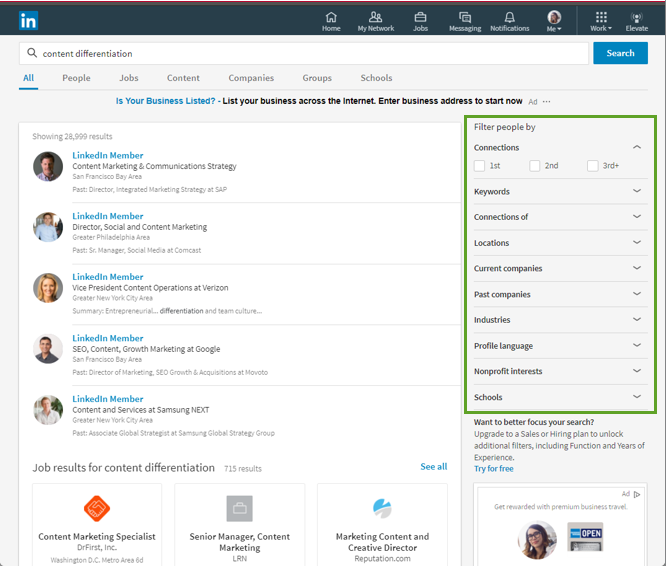Image resolution: width=666 pixels, height=566 pixels.
Task: Expand the Nonprofit interests filter
Action: pos(637,371)
